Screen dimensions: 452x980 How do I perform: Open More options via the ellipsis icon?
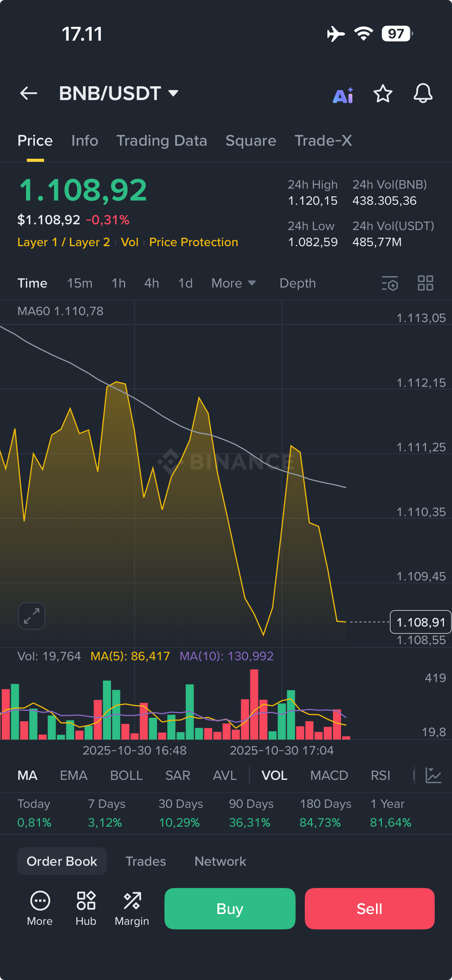(39, 901)
